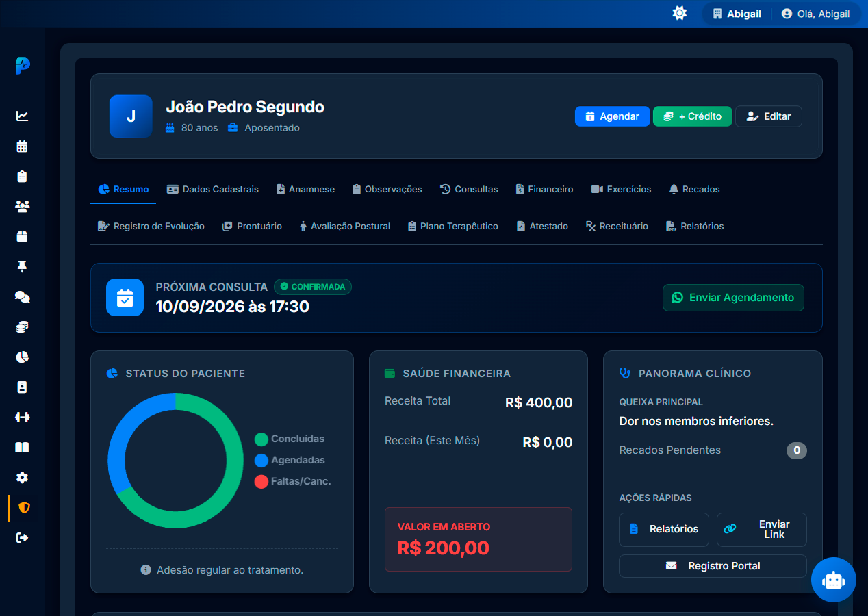The image size is (868, 616).
Task: Click the CONFIRMADA status badge
Action: [x=313, y=287]
